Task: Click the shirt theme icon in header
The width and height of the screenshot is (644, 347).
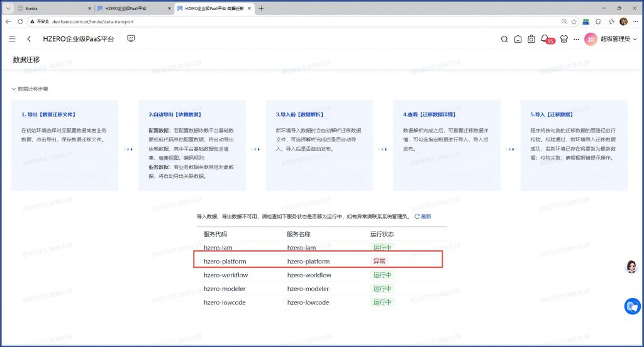Action: (563, 39)
